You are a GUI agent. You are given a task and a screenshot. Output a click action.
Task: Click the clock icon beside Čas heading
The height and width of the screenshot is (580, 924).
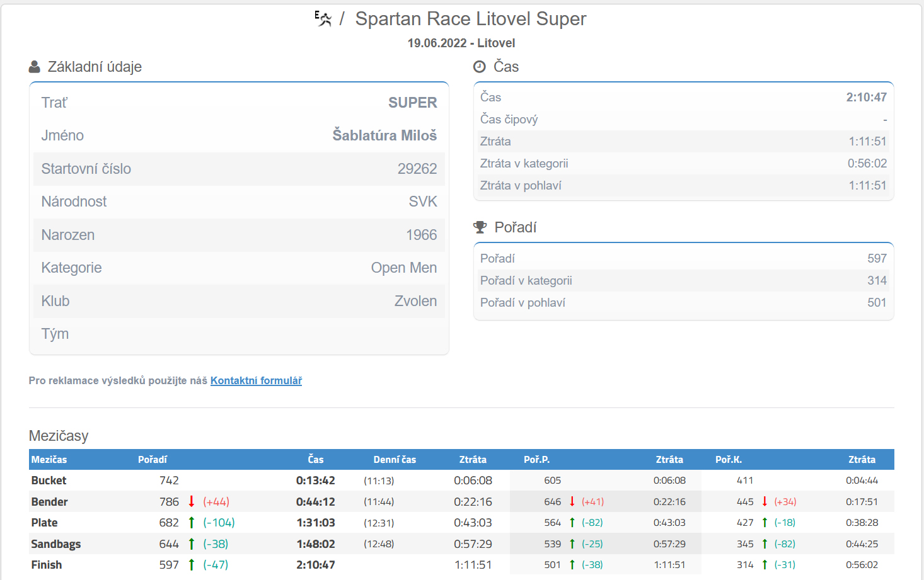(x=480, y=67)
